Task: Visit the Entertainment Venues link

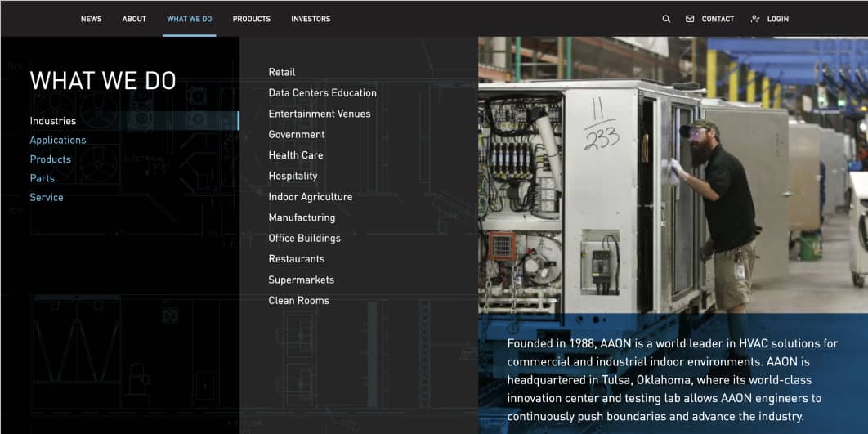Action: [320, 114]
